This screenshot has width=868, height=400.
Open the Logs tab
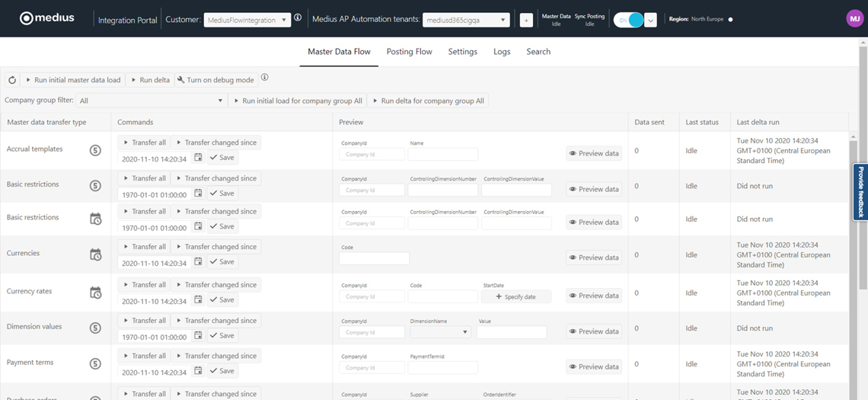pyautogui.click(x=502, y=52)
